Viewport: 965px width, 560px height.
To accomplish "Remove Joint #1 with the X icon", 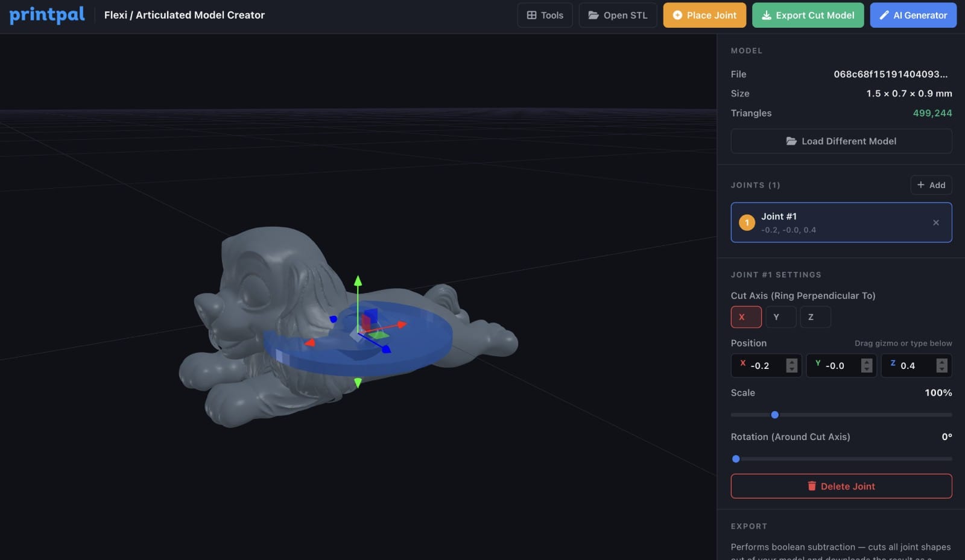I will click(x=935, y=222).
